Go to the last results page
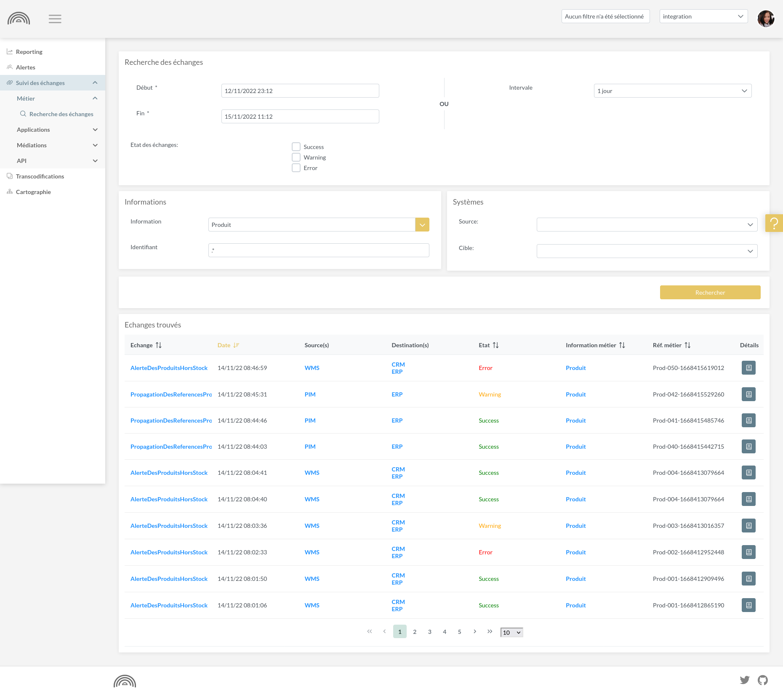Screen dimensions: 783x700 pos(490,632)
